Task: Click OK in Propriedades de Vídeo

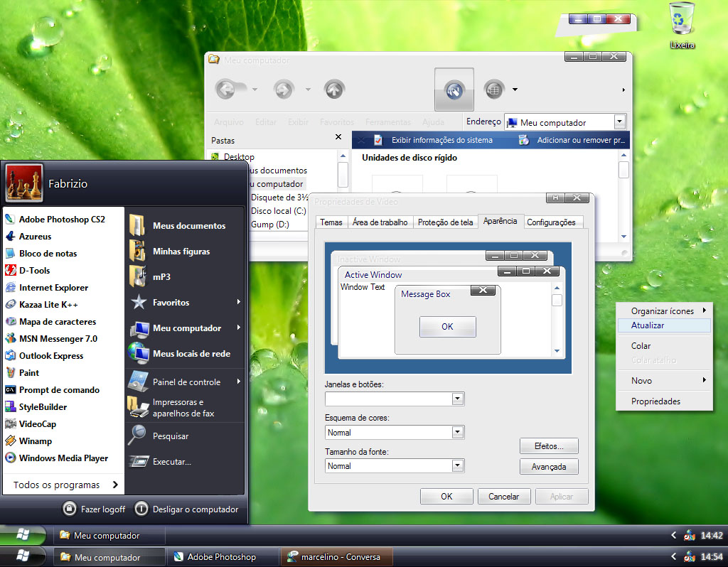Action: [x=446, y=497]
